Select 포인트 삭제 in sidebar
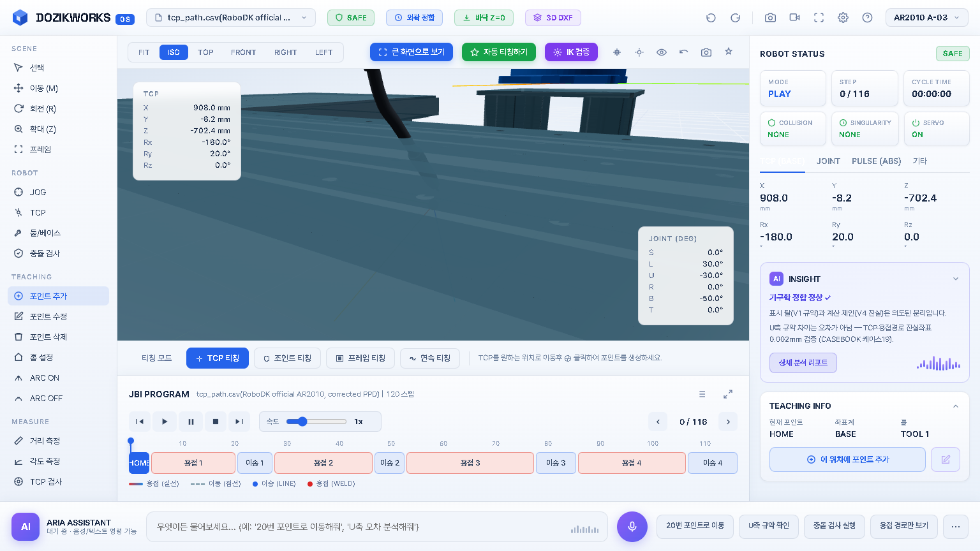The width and height of the screenshot is (980, 551). [x=58, y=337]
